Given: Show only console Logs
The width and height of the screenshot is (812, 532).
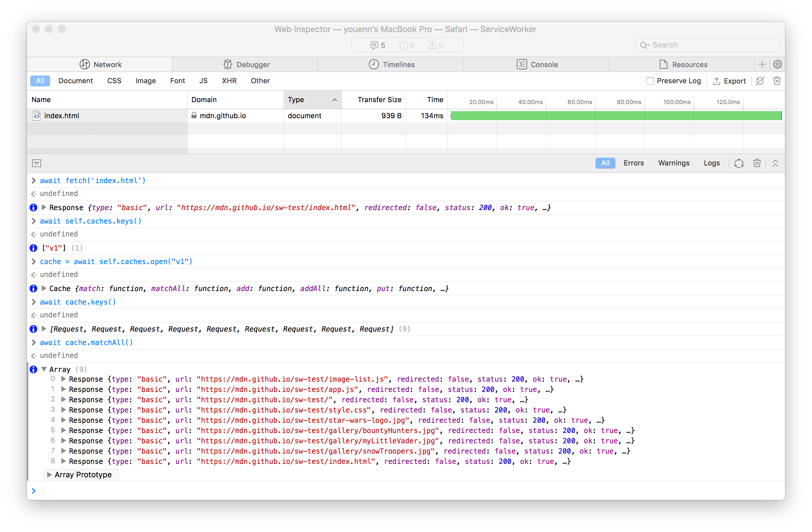Looking at the screenshot, I should click(x=712, y=163).
